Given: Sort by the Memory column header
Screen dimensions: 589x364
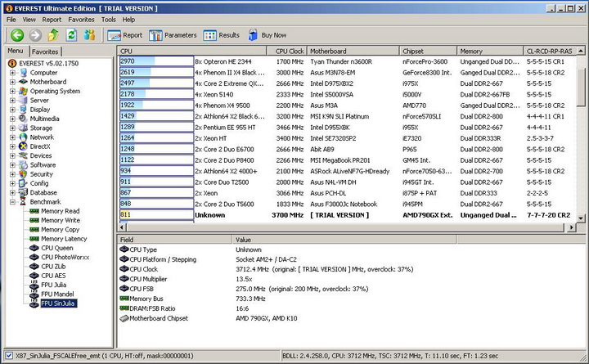Looking at the screenshot, I should click(x=490, y=51).
